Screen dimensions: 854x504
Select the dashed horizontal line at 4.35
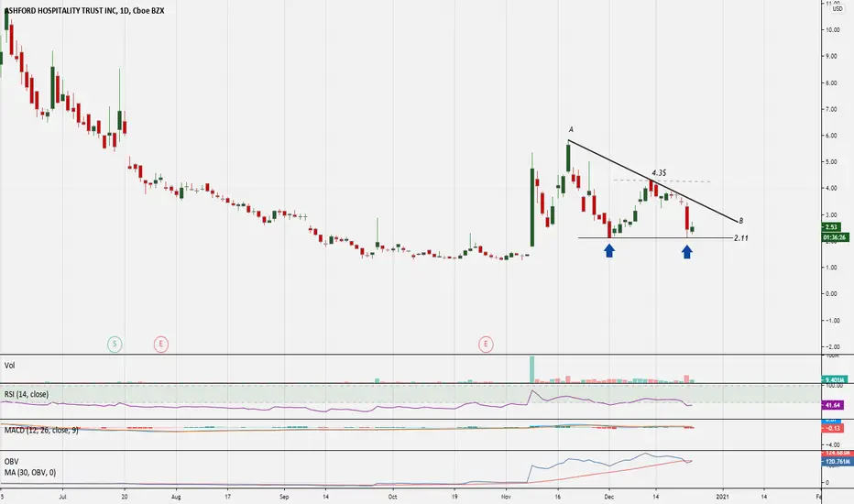(662, 181)
